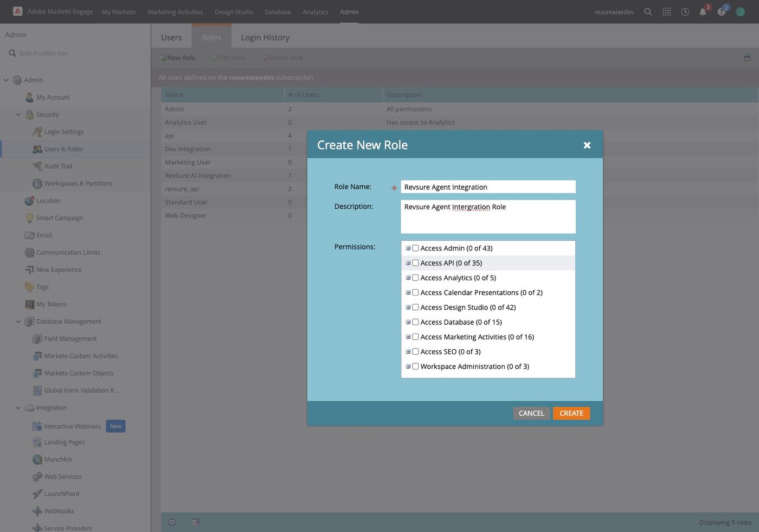This screenshot has width=759, height=532.
Task: Click the CREATE button
Action: [x=571, y=413]
